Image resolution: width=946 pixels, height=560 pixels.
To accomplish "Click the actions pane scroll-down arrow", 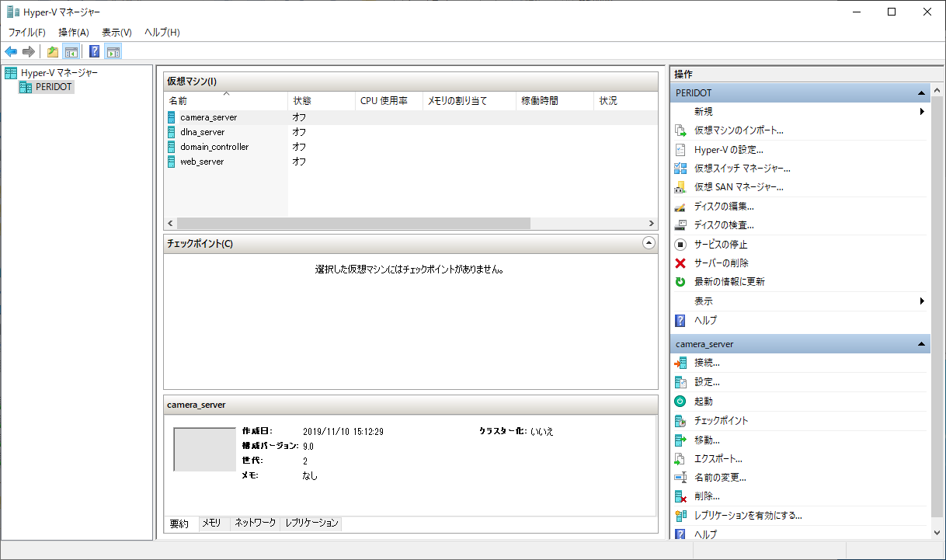I will 938,533.
